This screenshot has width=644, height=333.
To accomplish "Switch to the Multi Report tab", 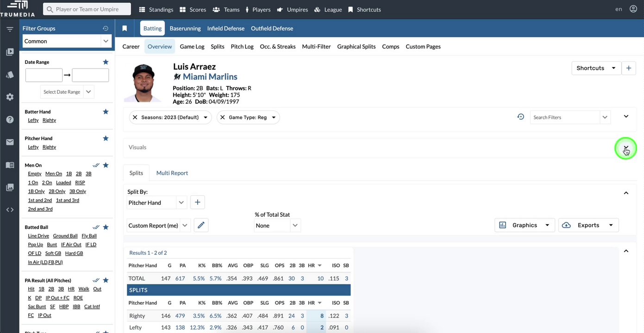I will pos(172,173).
